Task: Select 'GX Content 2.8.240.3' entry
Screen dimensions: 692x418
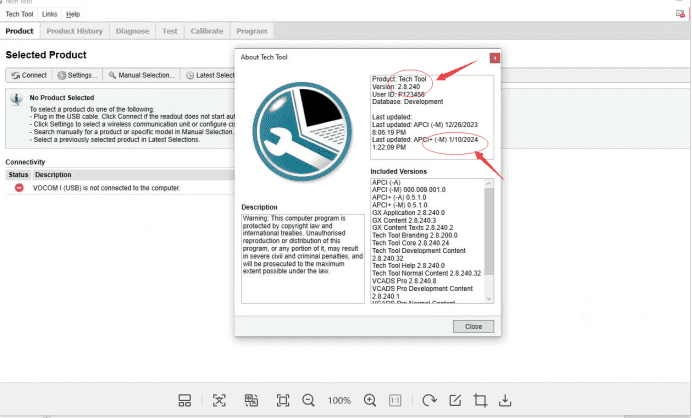Action: click(404, 220)
